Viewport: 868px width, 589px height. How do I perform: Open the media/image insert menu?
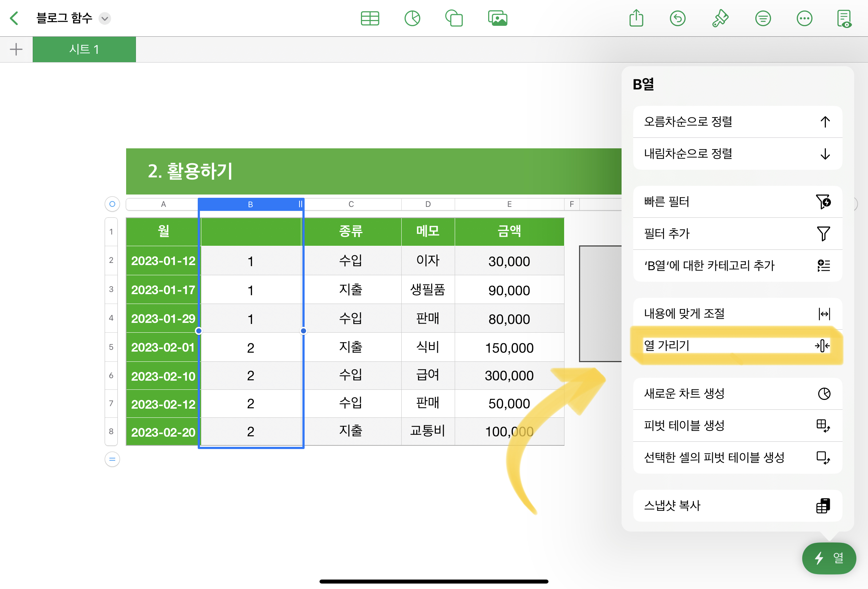(x=498, y=18)
